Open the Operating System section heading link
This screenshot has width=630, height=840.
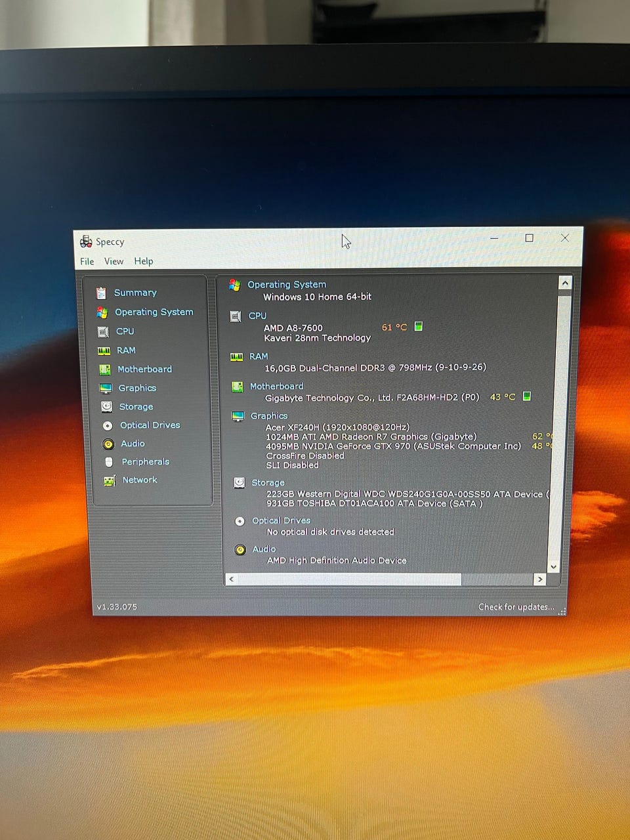pos(287,284)
